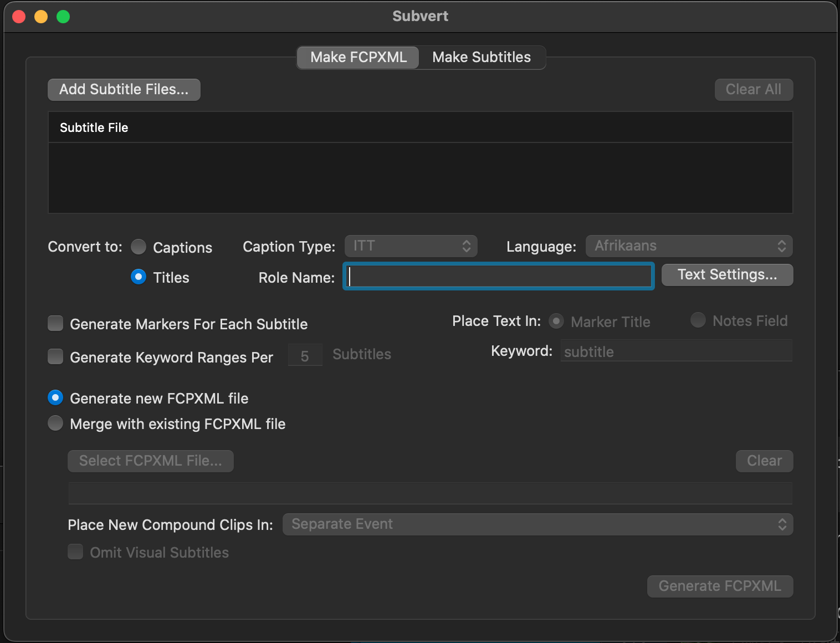Choose the Titles radio option
Viewport: 840px width, 643px height.
139,277
